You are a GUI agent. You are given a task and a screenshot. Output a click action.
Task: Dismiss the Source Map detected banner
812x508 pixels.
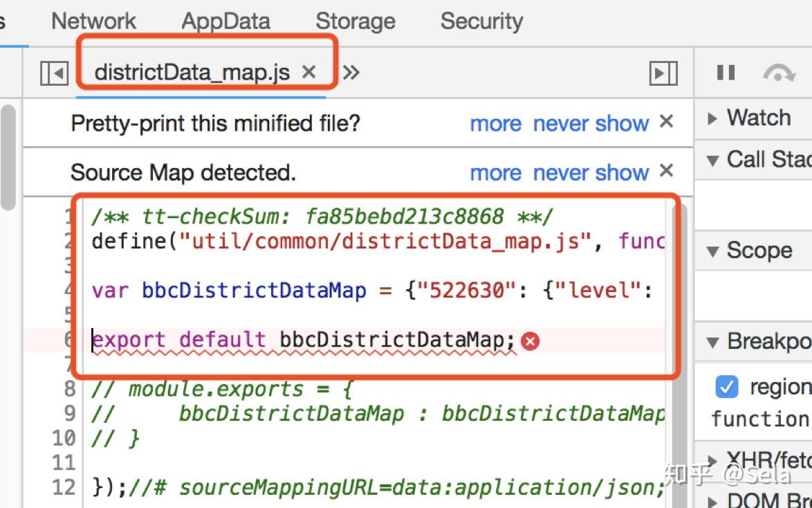click(666, 170)
